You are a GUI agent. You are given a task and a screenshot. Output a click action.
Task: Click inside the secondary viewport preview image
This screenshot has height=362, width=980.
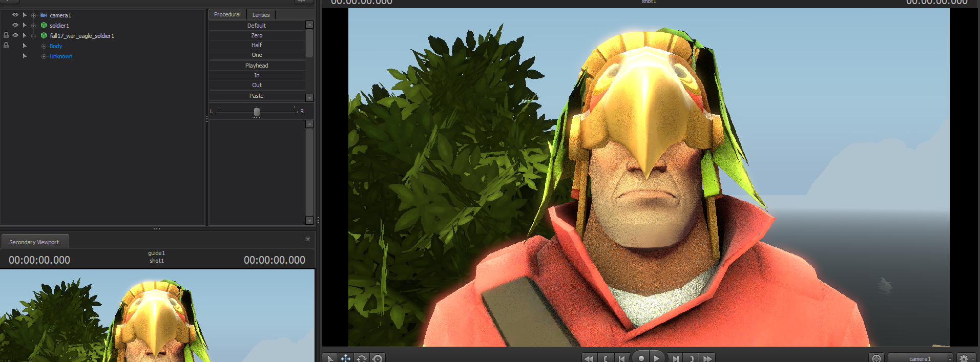tap(157, 315)
